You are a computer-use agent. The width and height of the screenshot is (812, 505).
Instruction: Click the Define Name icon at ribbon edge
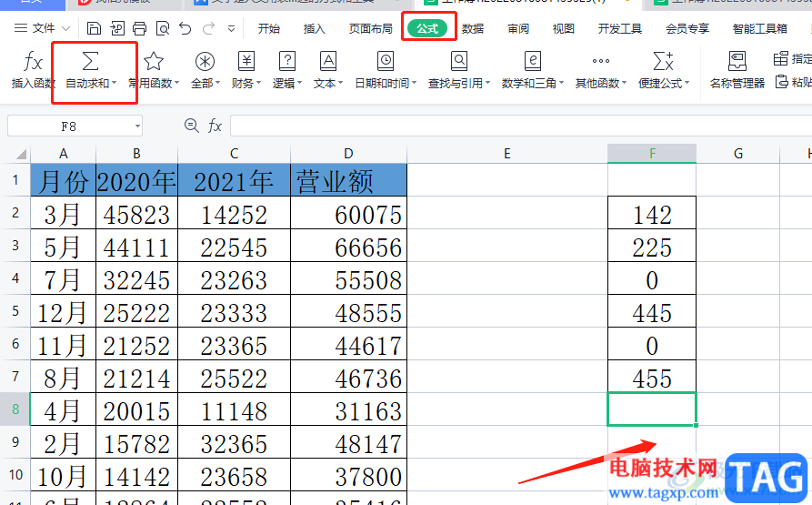pyautogui.click(x=780, y=58)
